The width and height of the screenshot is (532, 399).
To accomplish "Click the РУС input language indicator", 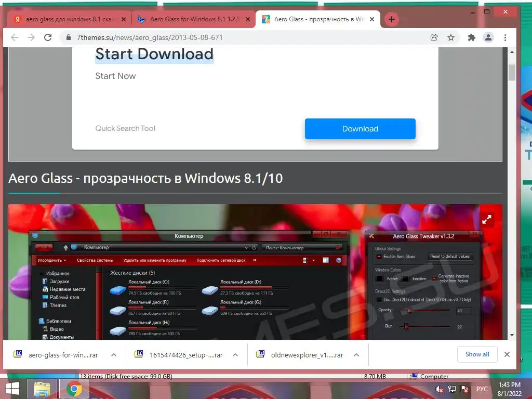I will coord(482,389).
